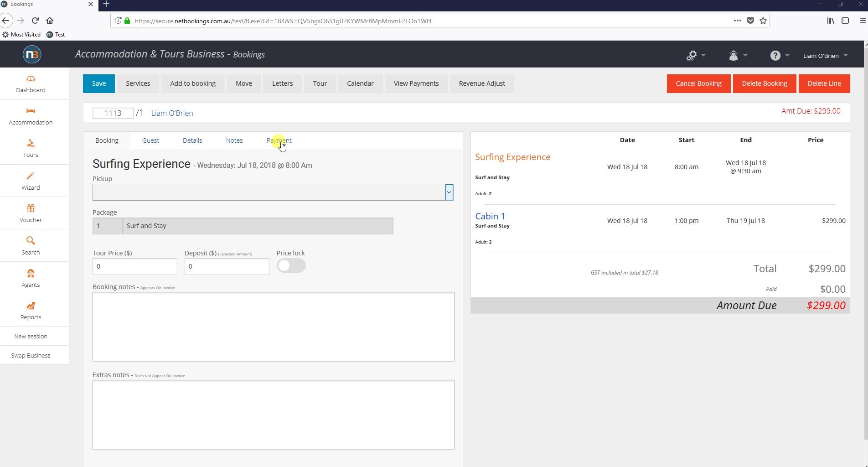Click the booking number 1113 field
The height and width of the screenshot is (467, 868).
coord(113,113)
